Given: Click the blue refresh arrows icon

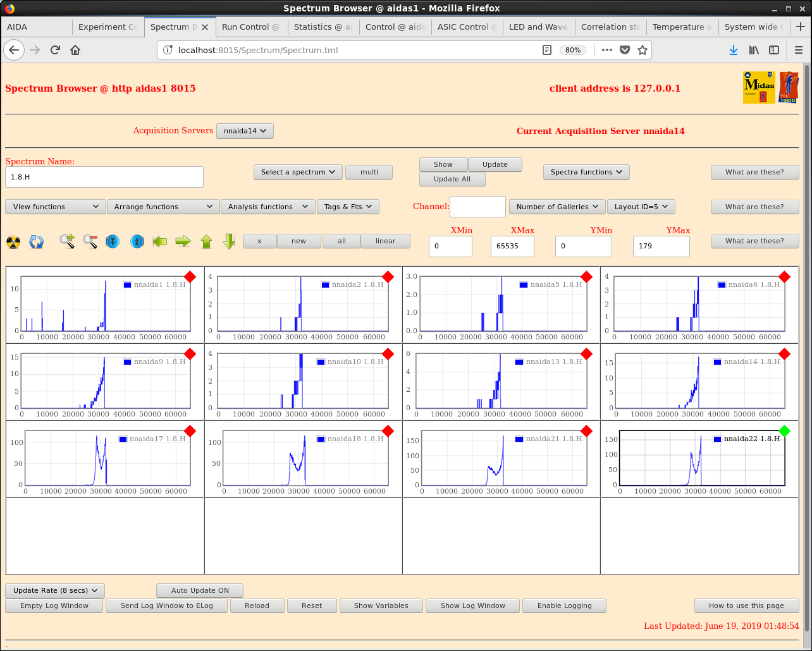Looking at the screenshot, I should 37,241.
